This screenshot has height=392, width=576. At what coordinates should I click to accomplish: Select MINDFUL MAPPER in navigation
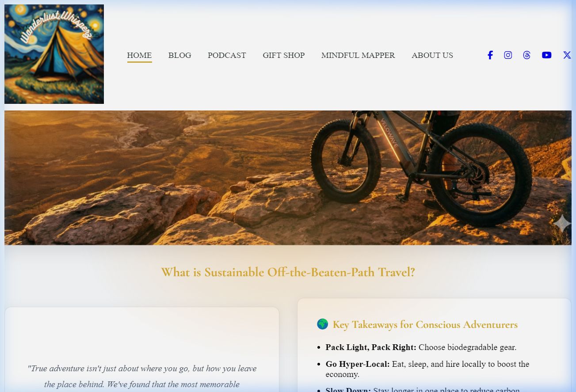pyautogui.click(x=358, y=55)
